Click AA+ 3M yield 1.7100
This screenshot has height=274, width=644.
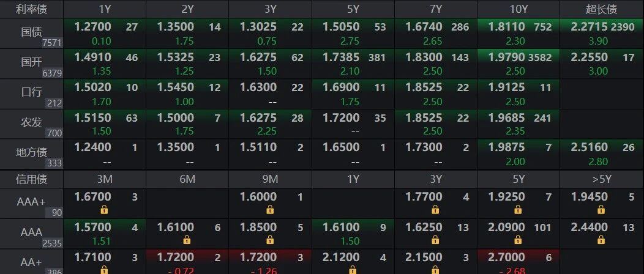click(93, 257)
